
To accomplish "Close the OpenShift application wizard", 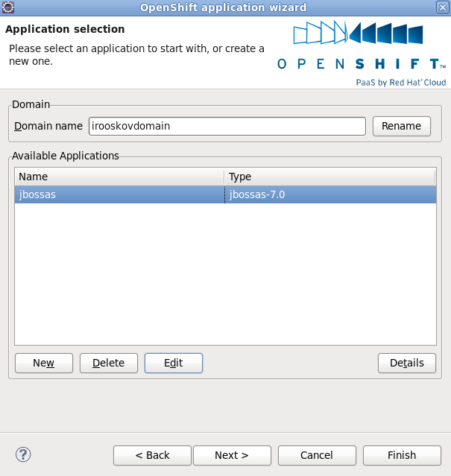I will tap(443, 7).
